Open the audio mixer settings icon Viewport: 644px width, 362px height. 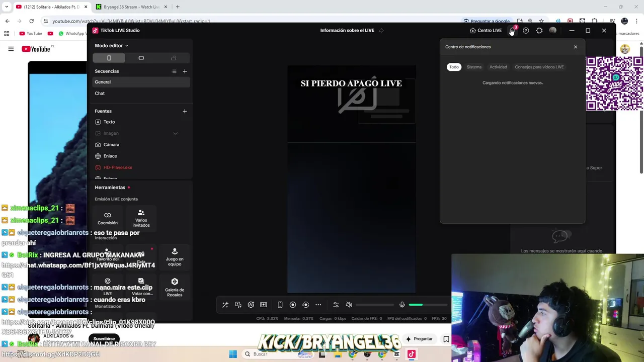(x=336, y=305)
